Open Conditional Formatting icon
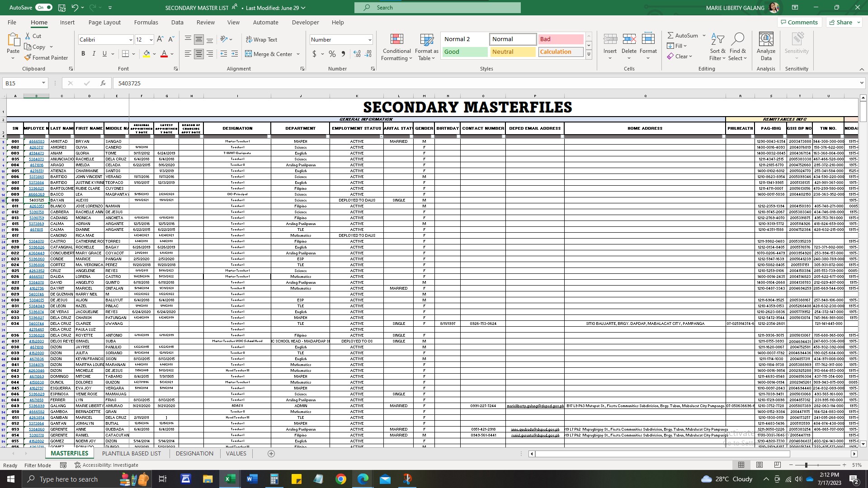The image size is (868, 488). [x=396, y=40]
